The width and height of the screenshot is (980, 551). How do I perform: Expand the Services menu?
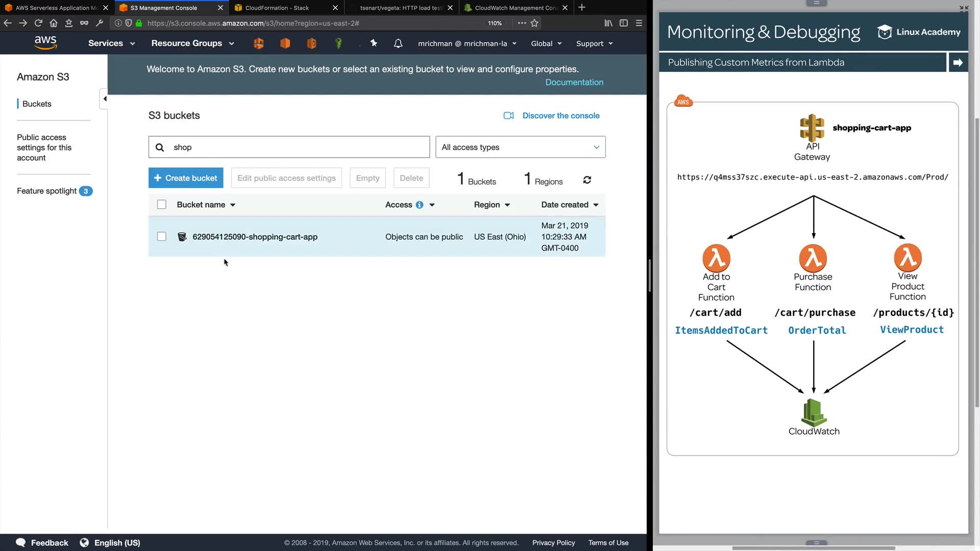pyautogui.click(x=111, y=43)
